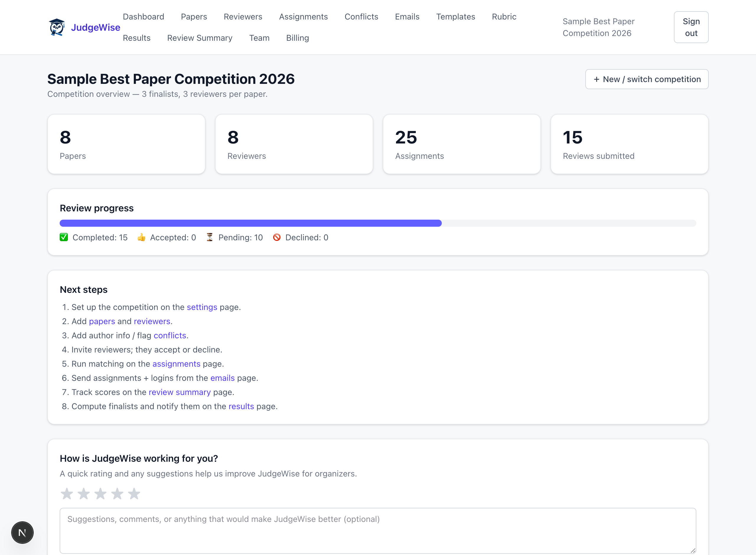Click the hourglass Pending icon
The image size is (756, 555).
tap(210, 237)
